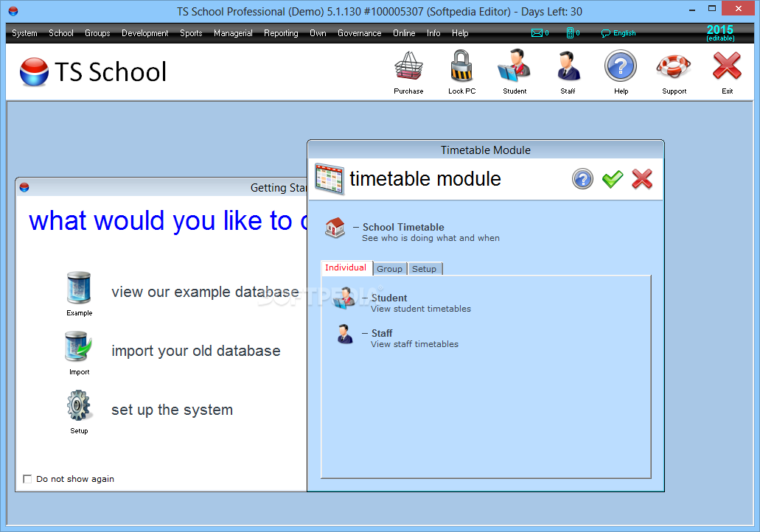Click the timetable module help icon
Image resolution: width=760 pixels, height=532 pixels.
point(582,179)
